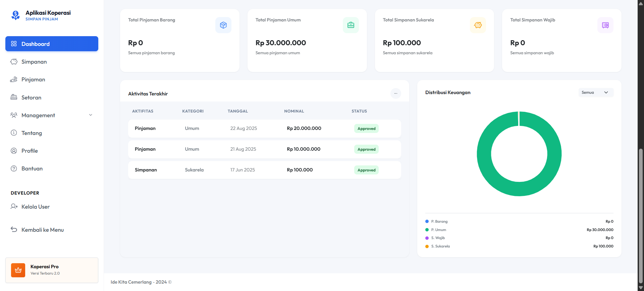Click the blue P. Barang legend dot

click(427, 221)
